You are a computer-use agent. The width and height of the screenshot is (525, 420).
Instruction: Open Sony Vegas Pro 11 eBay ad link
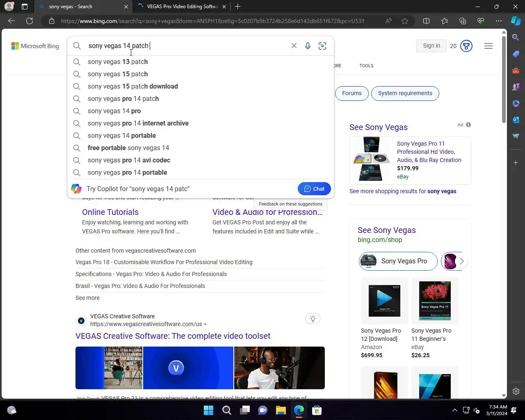click(x=429, y=152)
